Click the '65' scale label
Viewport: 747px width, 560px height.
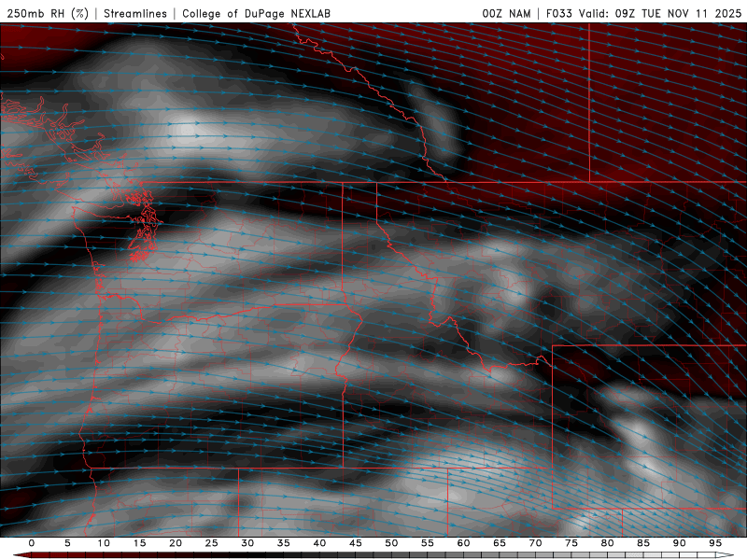500,543
